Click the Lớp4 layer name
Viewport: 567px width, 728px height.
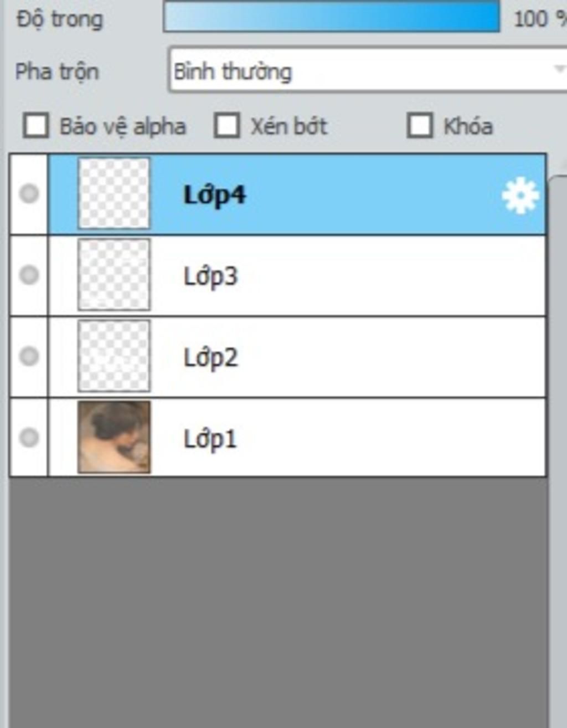(x=214, y=195)
